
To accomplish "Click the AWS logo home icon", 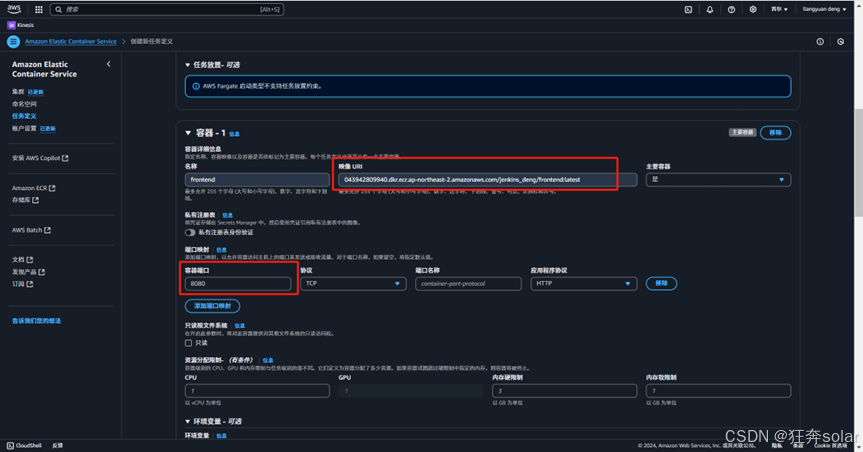I will [x=14, y=9].
